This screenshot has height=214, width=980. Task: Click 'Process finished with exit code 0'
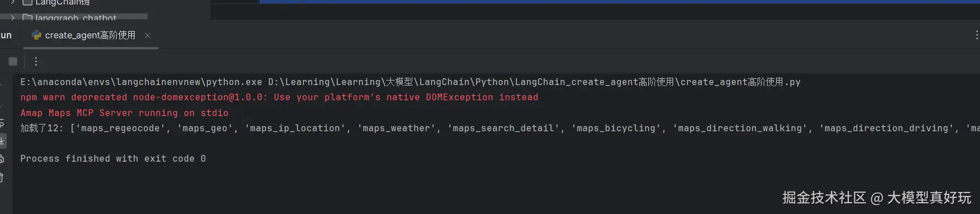pyautogui.click(x=113, y=159)
